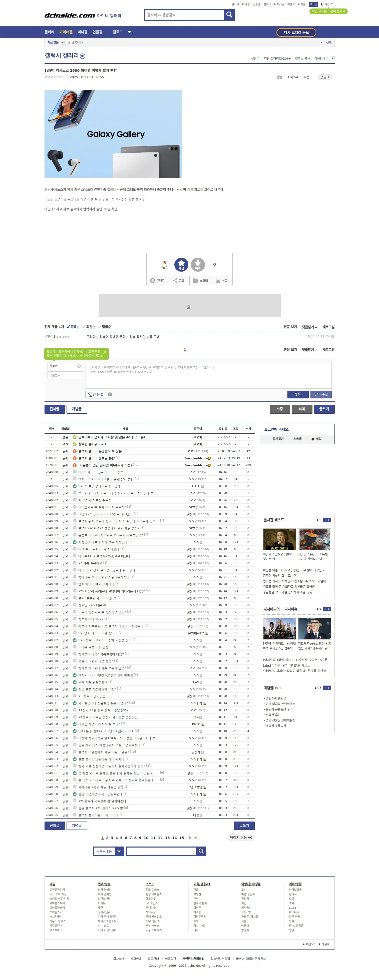This screenshot has height=980, width=379.
Task: Click the 실베추 icon button
Action: [x=157, y=280]
